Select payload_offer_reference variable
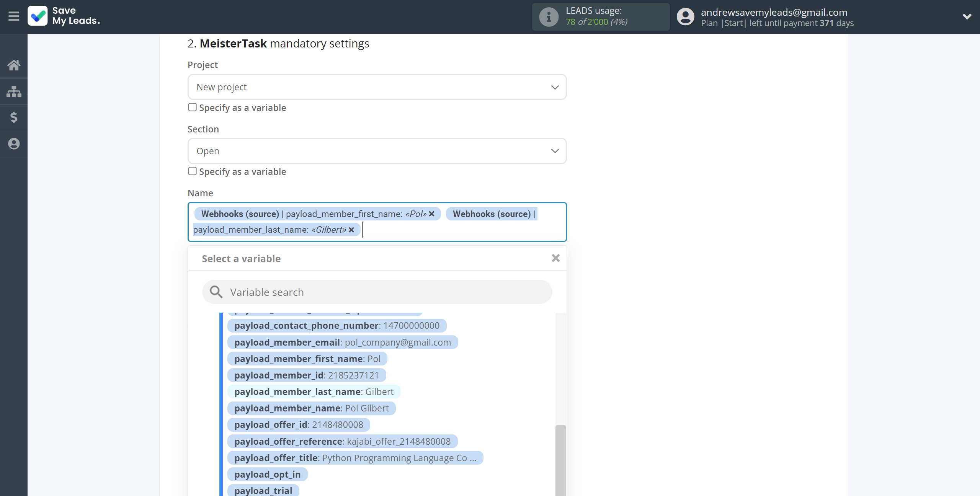Screen dimensions: 980x496 tap(343, 441)
